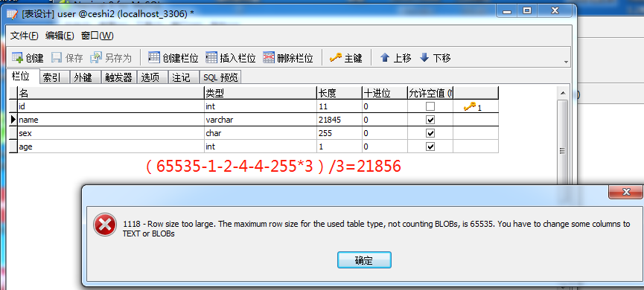Open the 窗口(W) menu
Image resolution: width=644 pixels, height=290 pixels.
point(98,36)
